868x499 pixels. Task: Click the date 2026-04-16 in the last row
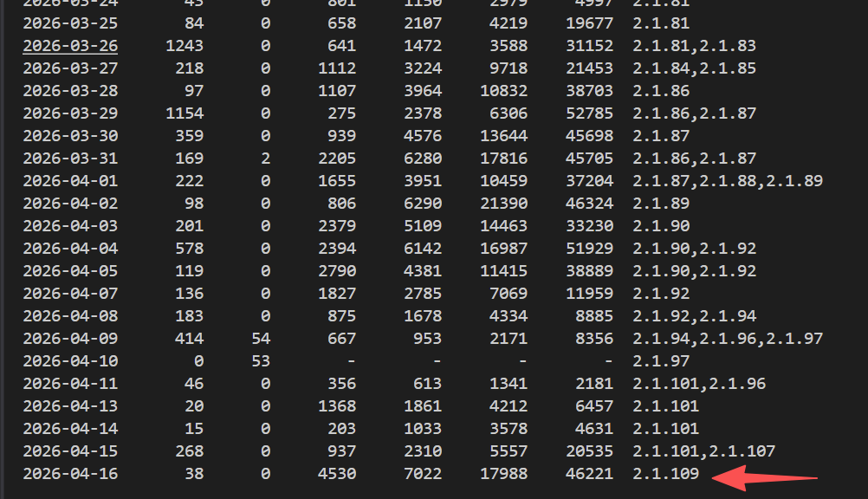(69, 473)
